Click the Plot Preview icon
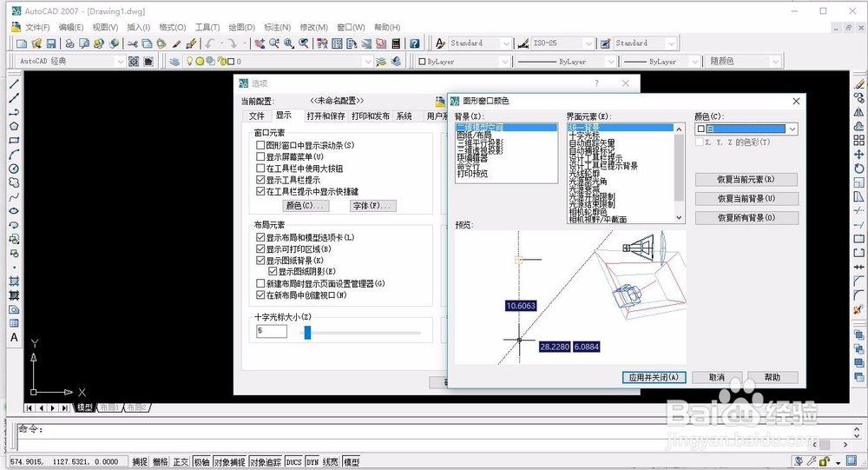The height and width of the screenshot is (470, 868). (x=84, y=43)
